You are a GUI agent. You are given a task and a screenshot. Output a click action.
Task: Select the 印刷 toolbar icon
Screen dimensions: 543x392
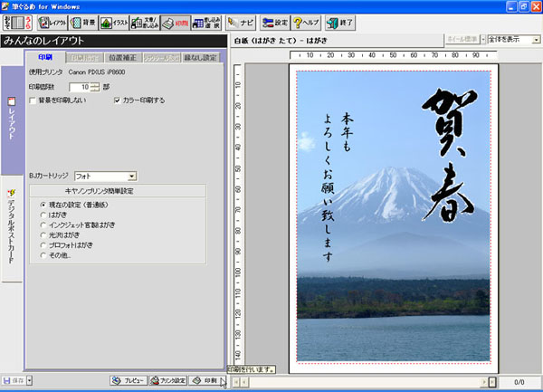pos(175,21)
